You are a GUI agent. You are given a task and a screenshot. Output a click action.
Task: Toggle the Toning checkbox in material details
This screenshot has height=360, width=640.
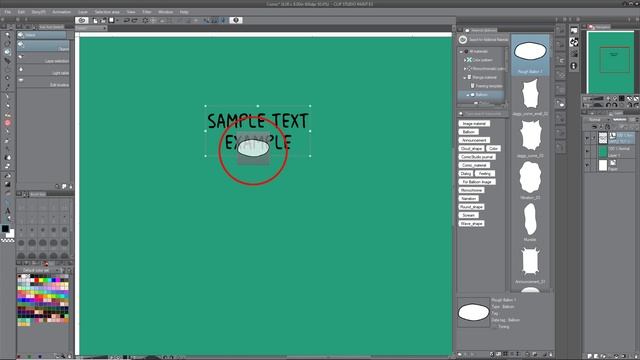pos(495,327)
